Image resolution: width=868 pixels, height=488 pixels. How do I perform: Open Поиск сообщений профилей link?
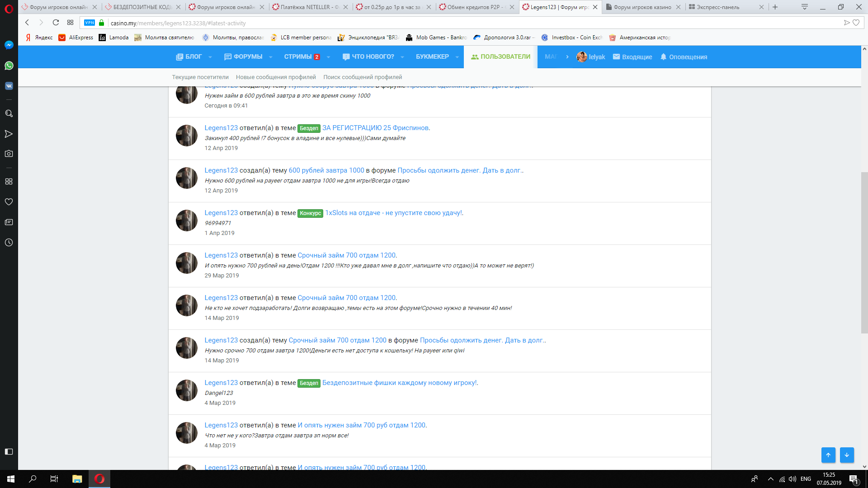(x=363, y=77)
